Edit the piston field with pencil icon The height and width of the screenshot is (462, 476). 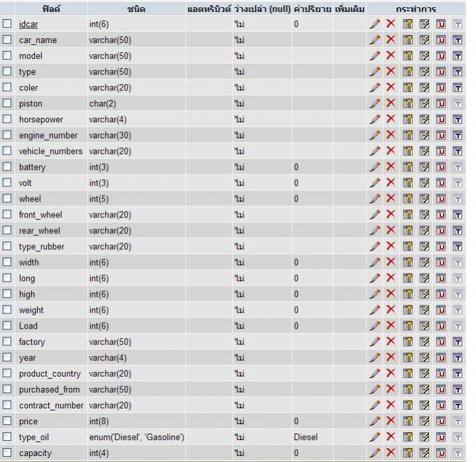pos(375,104)
